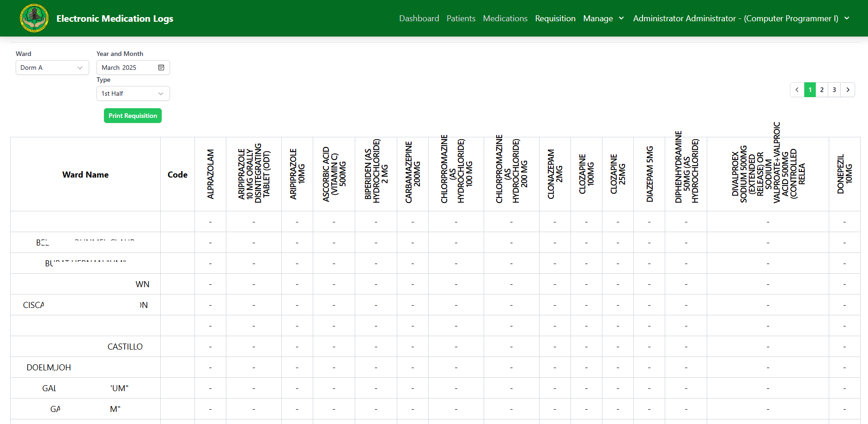
Task: Click the hospital logo in header
Action: 34,18
